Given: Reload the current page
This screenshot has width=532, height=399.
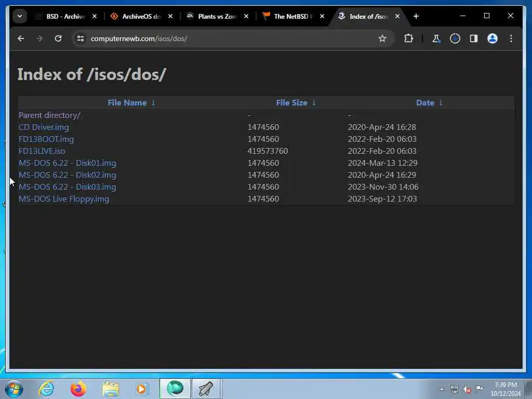Looking at the screenshot, I should (x=58, y=38).
